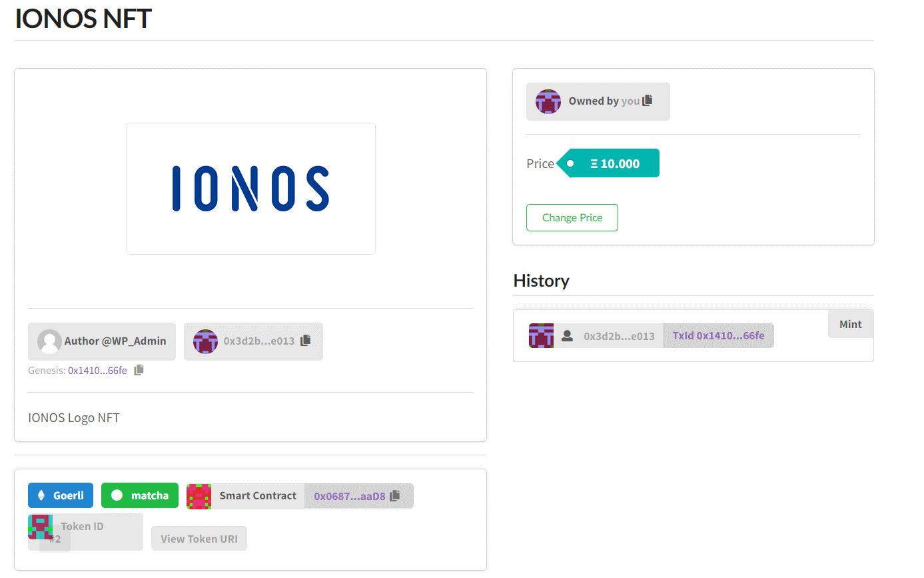924x578 pixels.
Task: Click the WP_Admin author avatar icon
Action: point(49,341)
